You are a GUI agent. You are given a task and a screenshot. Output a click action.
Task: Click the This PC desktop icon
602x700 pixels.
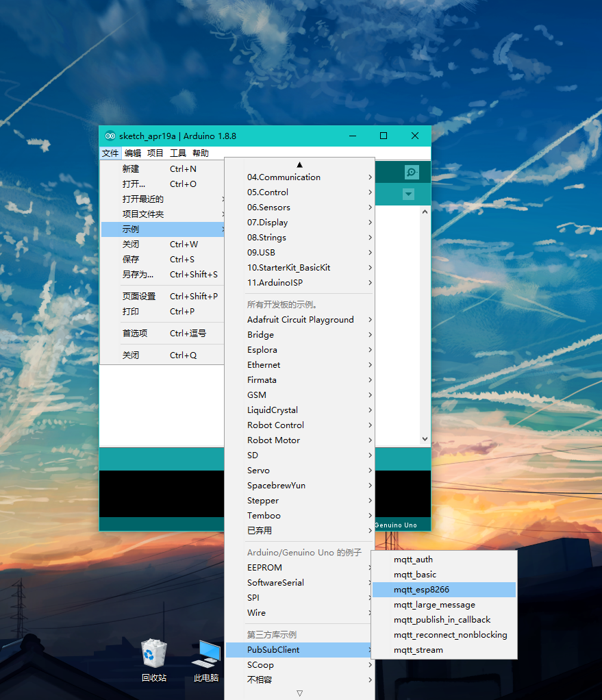pyautogui.click(x=206, y=660)
